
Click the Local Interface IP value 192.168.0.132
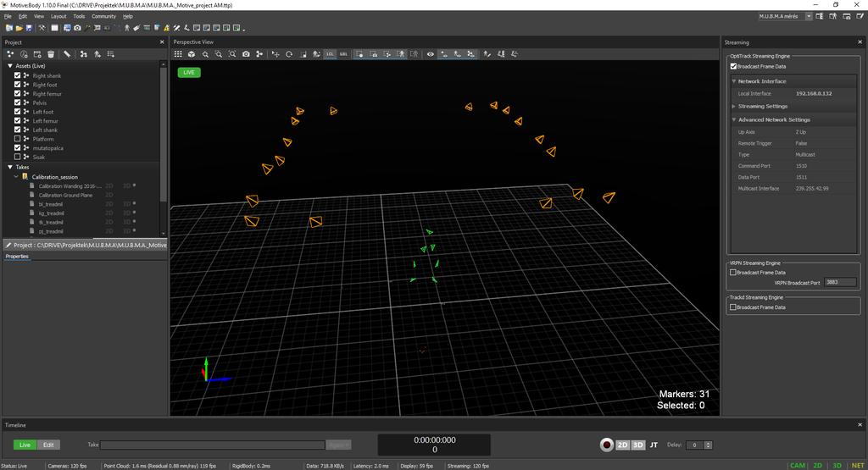[x=814, y=93]
